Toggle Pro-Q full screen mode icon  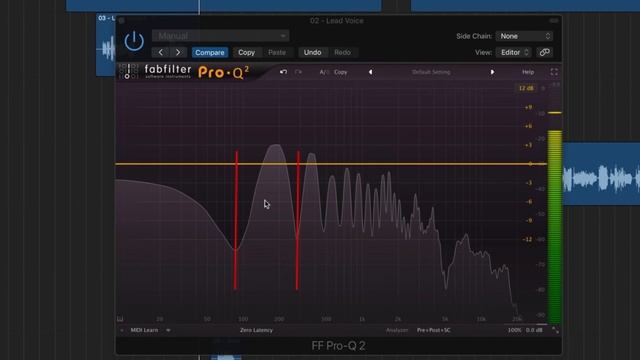[x=554, y=72]
